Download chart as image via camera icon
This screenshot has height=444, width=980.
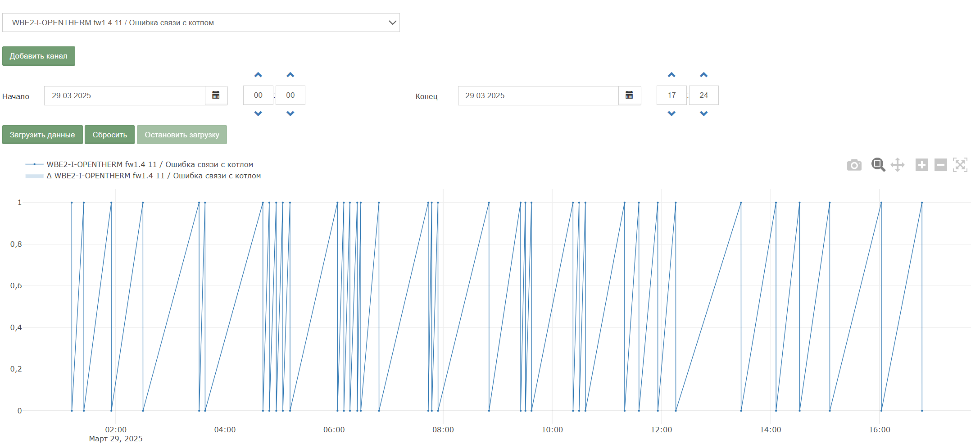[x=854, y=165]
